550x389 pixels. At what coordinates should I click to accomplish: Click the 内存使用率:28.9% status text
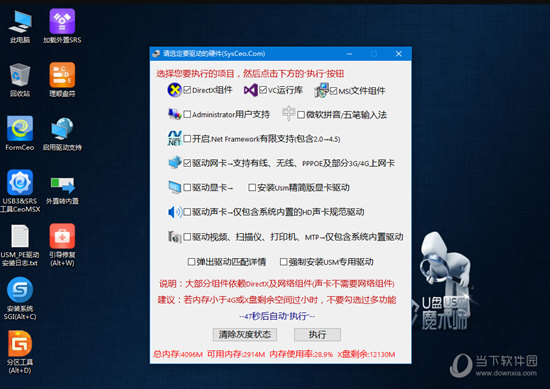pos(301,354)
